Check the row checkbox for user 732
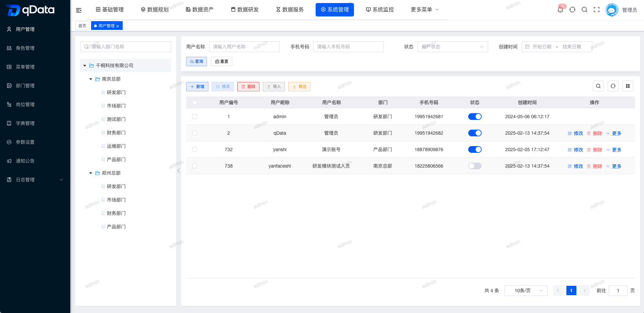The image size is (644, 313). pyautogui.click(x=195, y=149)
